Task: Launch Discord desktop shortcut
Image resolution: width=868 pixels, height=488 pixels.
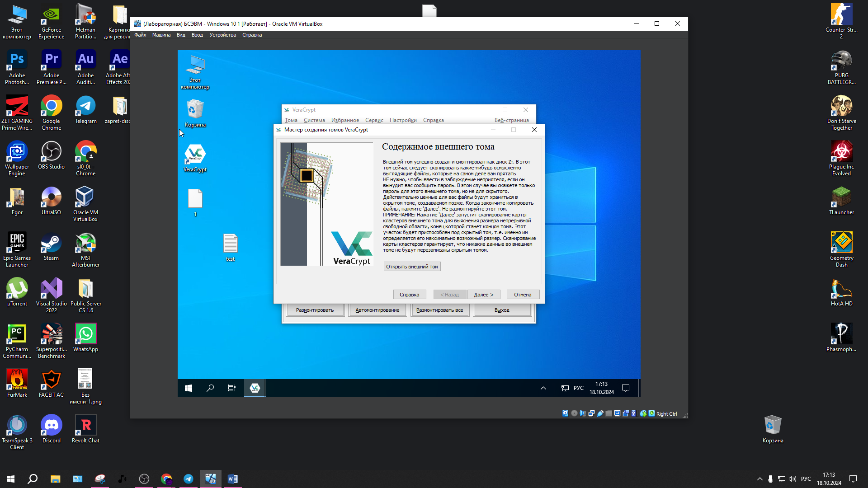Action: [x=52, y=429]
